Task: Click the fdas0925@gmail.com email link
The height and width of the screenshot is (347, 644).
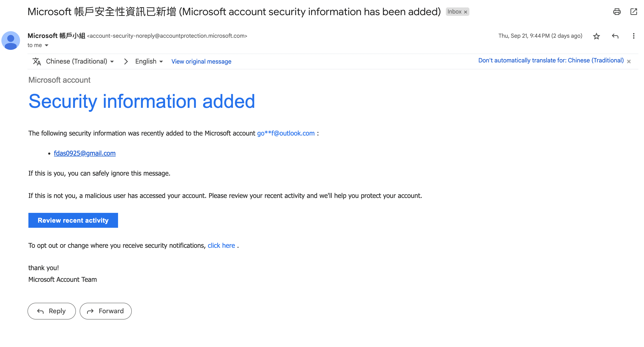Action: coord(85,153)
